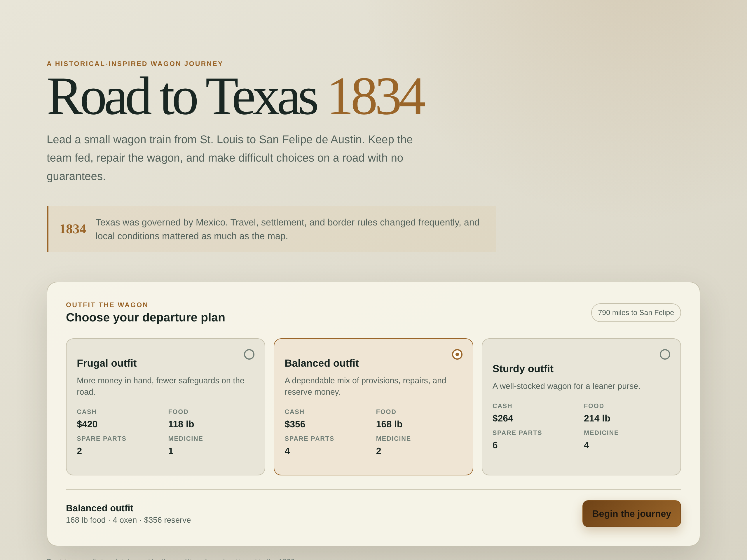Click the $264 cash value
This screenshot has width=747, height=560.
(x=502, y=418)
